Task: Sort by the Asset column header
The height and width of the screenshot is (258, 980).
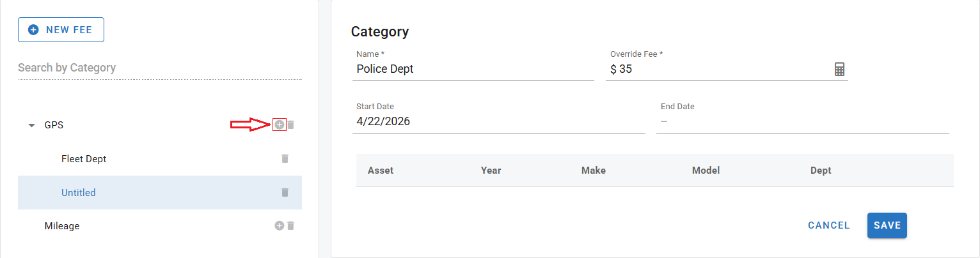Action: click(381, 171)
